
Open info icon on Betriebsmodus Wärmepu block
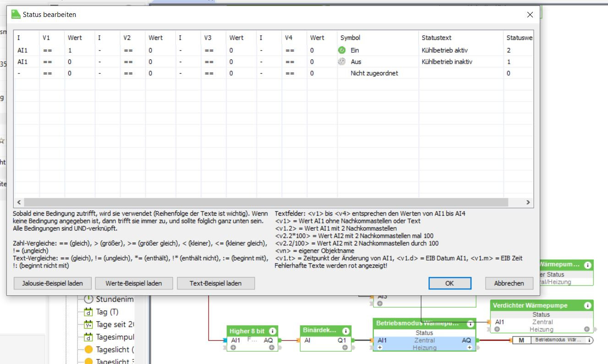click(471, 324)
